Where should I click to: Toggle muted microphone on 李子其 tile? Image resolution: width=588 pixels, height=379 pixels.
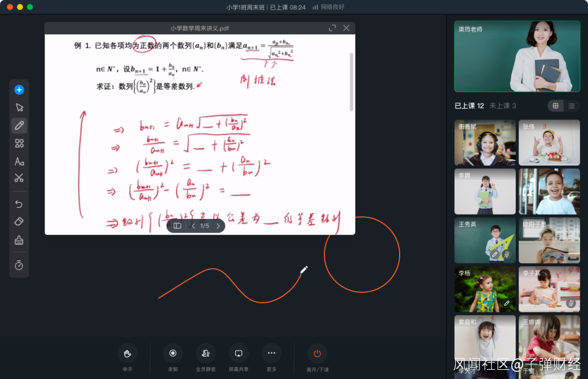tap(571, 303)
